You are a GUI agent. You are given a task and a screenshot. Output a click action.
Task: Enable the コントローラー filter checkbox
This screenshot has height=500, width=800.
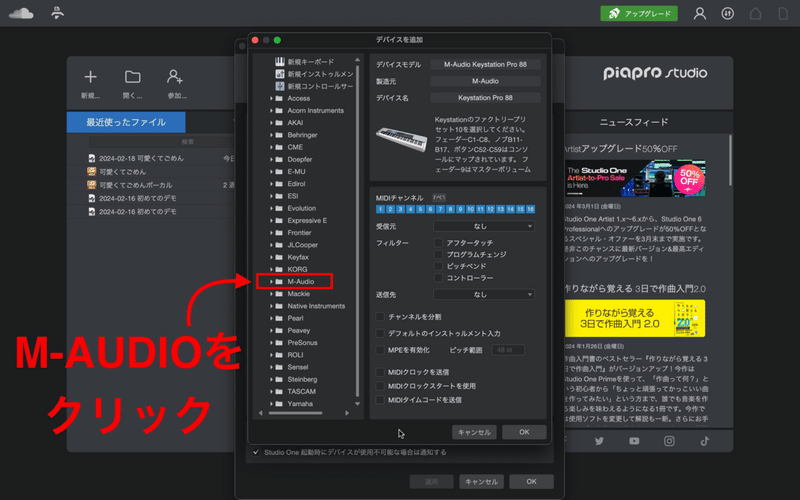click(x=438, y=278)
